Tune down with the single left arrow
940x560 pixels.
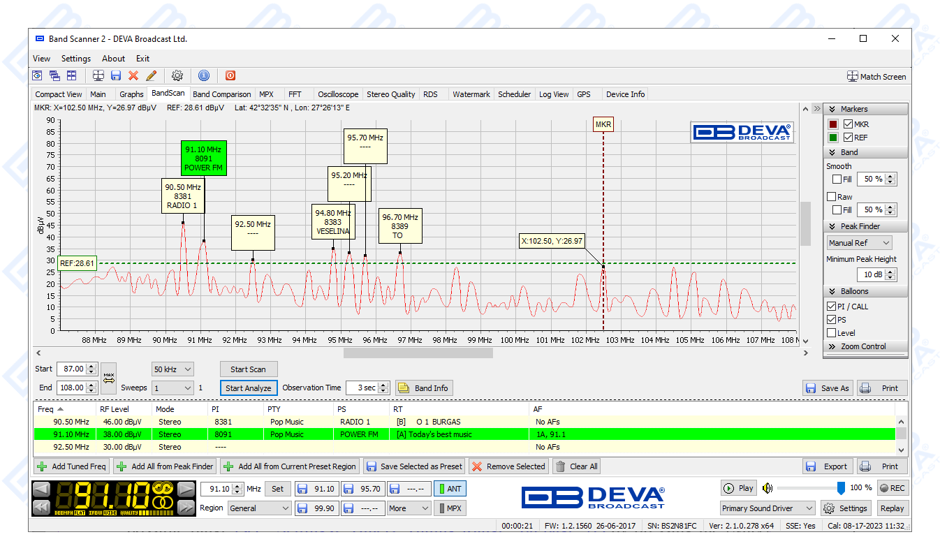click(43, 489)
